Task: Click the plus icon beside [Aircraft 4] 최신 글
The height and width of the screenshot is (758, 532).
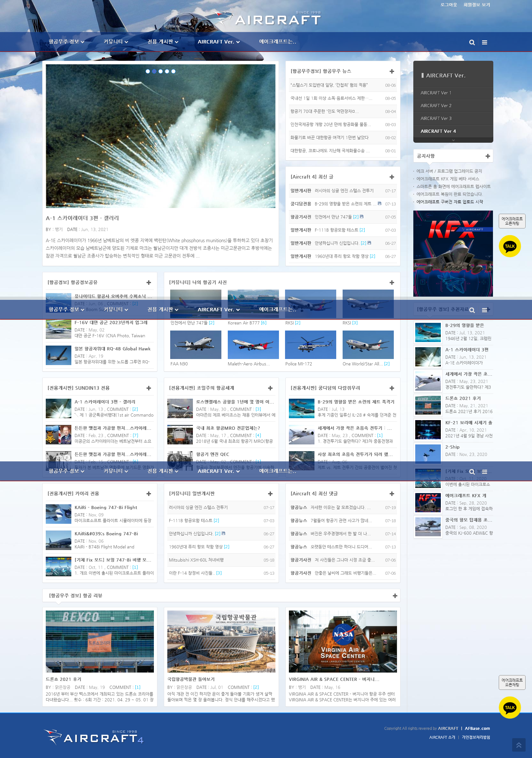Action: pyautogui.click(x=392, y=177)
